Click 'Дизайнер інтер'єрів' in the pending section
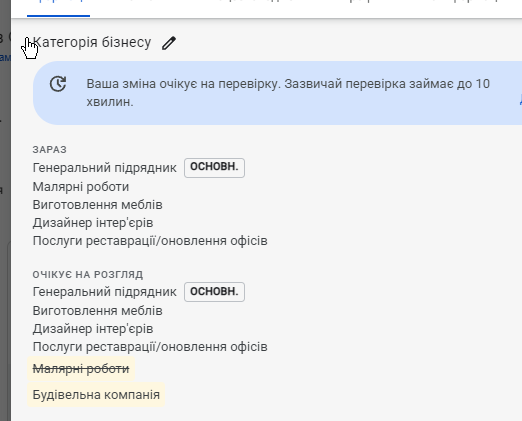The image size is (522, 421). (x=93, y=329)
